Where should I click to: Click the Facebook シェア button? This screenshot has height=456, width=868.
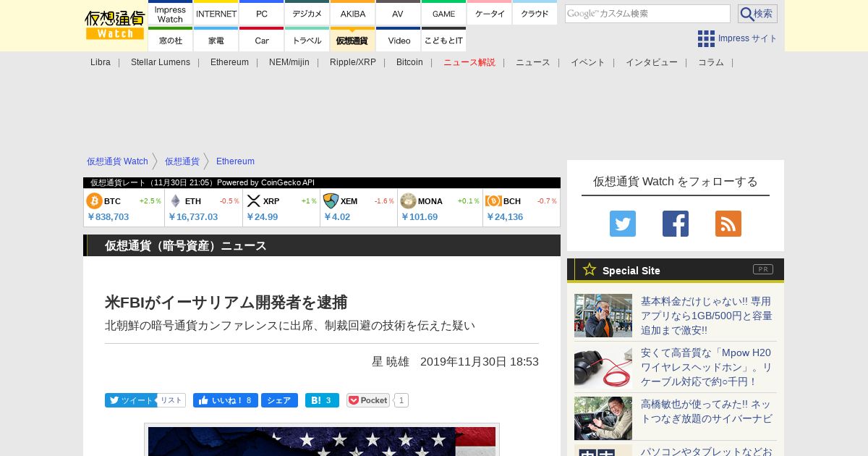tap(279, 400)
